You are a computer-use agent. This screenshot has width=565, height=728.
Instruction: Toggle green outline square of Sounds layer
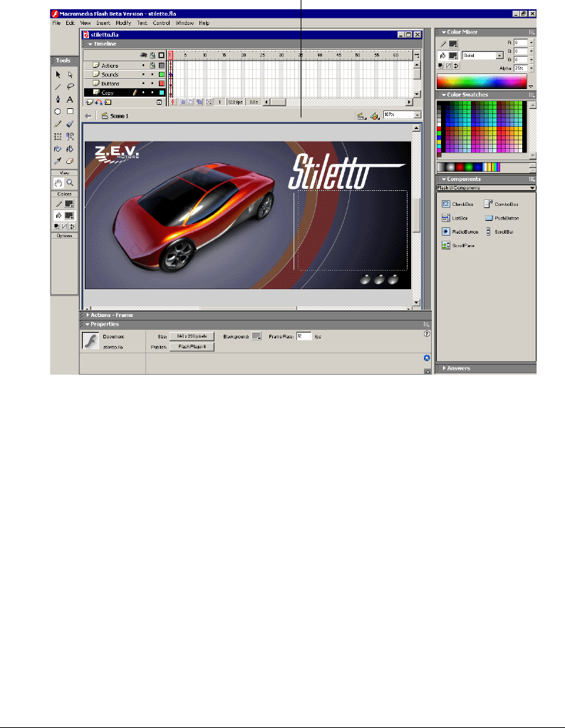click(x=162, y=74)
